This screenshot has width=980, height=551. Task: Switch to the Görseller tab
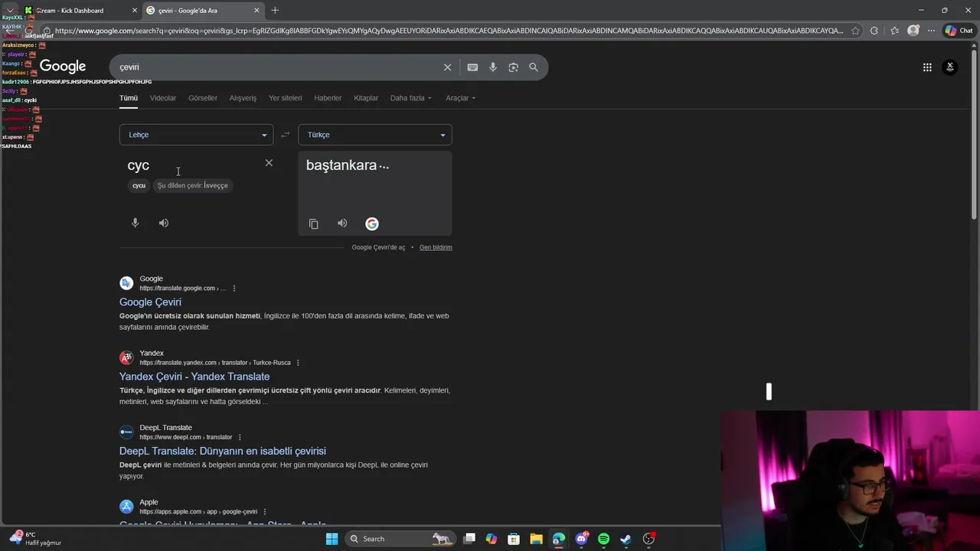[203, 98]
